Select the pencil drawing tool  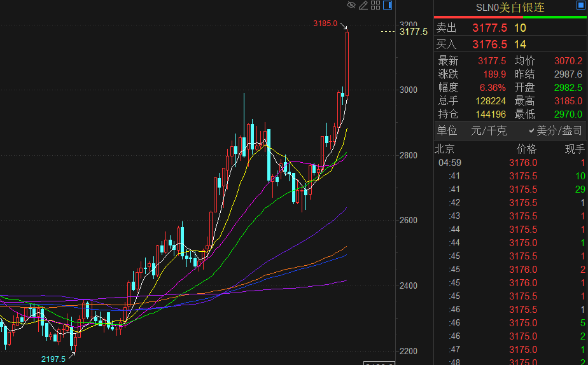[x=363, y=6]
